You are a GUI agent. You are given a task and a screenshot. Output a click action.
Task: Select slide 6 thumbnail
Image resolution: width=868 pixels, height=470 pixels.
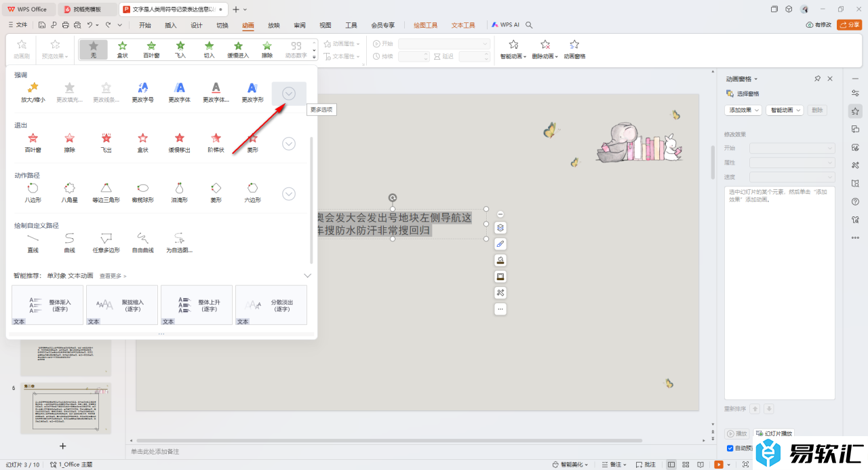pos(66,408)
